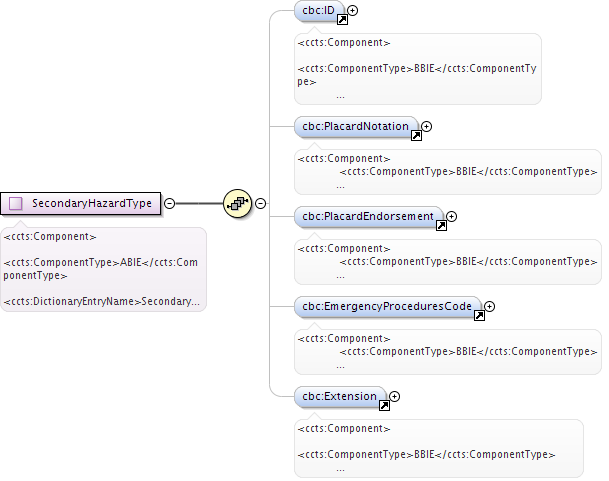Click the SecondaryHazardType ABIE annotation box
609x481 pixels.
click(x=103, y=269)
